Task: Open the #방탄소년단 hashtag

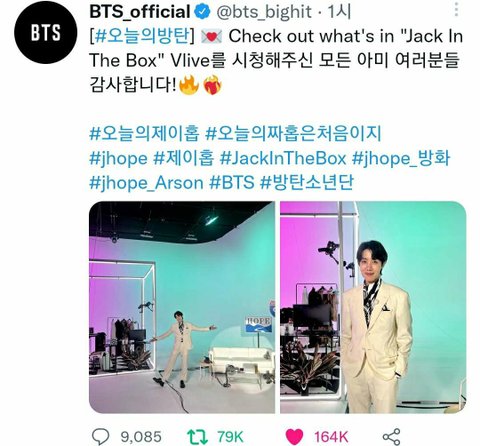Action: point(307,183)
